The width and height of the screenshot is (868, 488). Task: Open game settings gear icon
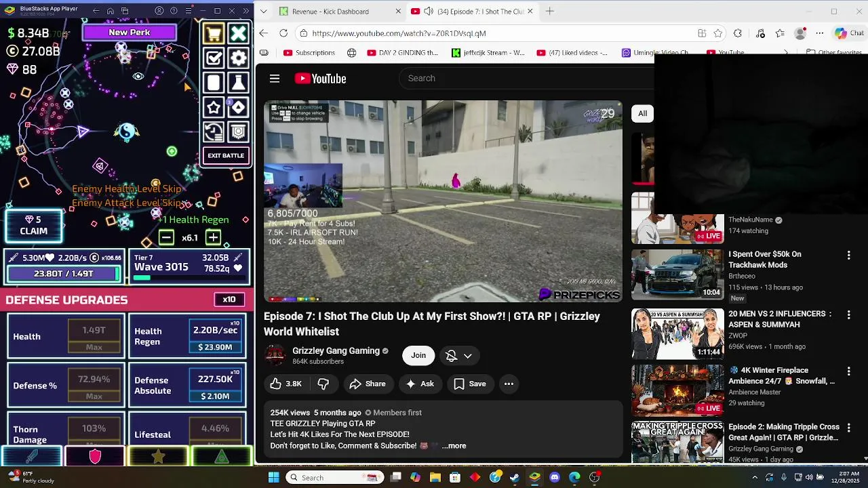point(238,58)
